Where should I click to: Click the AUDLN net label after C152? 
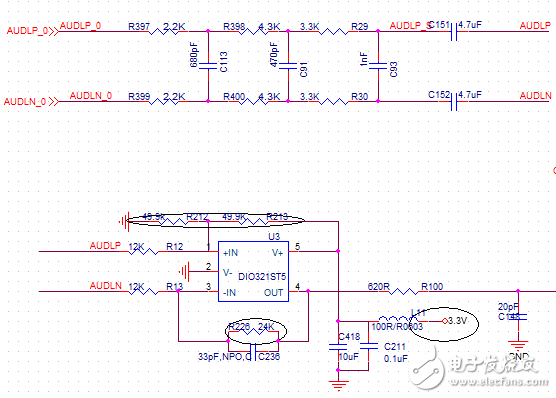[x=535, y=96]
